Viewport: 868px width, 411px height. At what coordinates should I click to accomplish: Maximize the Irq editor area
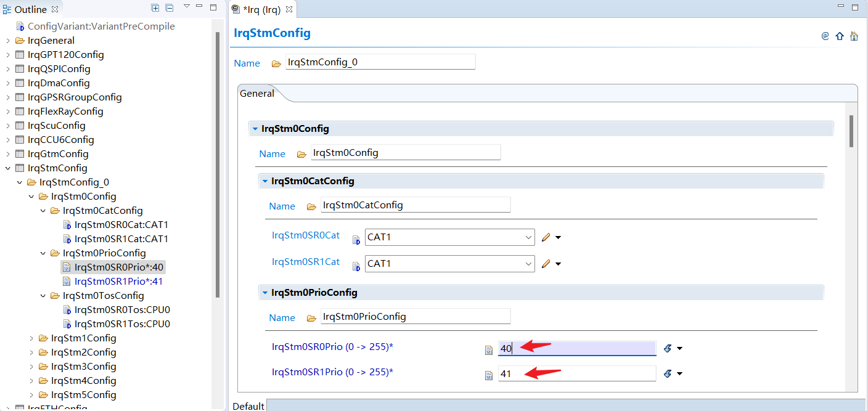pos(855,7)
